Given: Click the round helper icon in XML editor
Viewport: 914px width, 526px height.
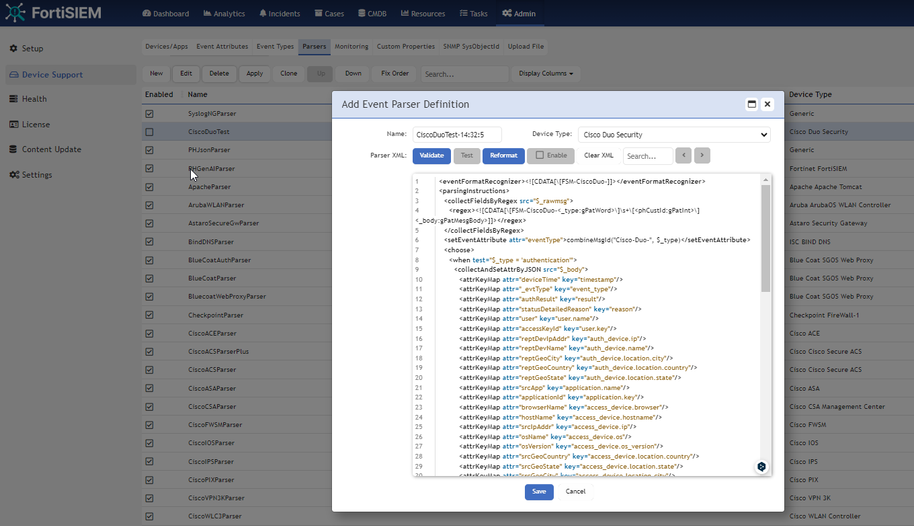Looking at the screenshot, I should pos(761,467).
